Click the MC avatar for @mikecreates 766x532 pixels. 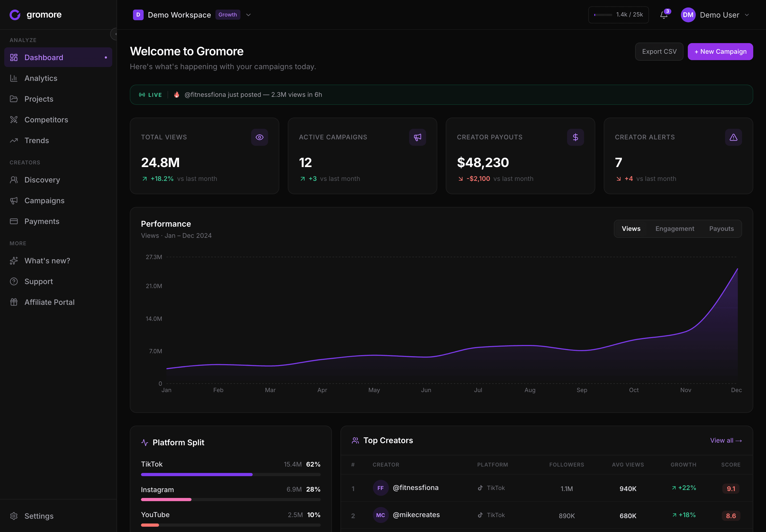(x=380, y=515)
